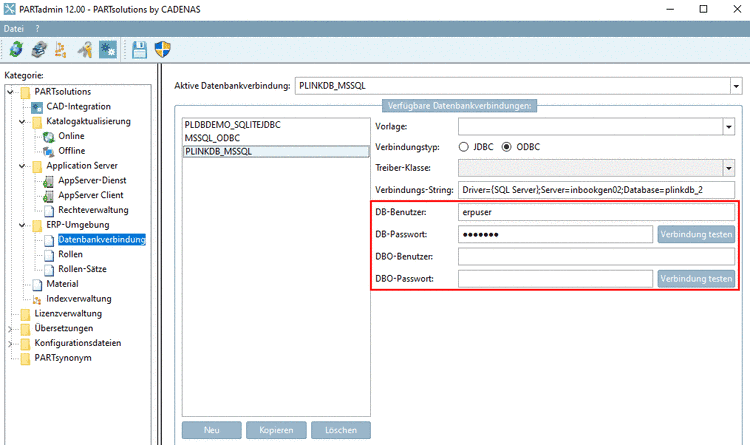Open the question mark help menu
The image size is (750, 445).
(37, 29)
